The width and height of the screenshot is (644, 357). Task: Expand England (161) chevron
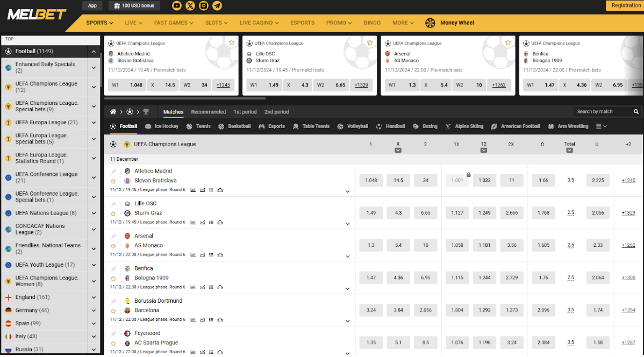[x=94, y=297]
